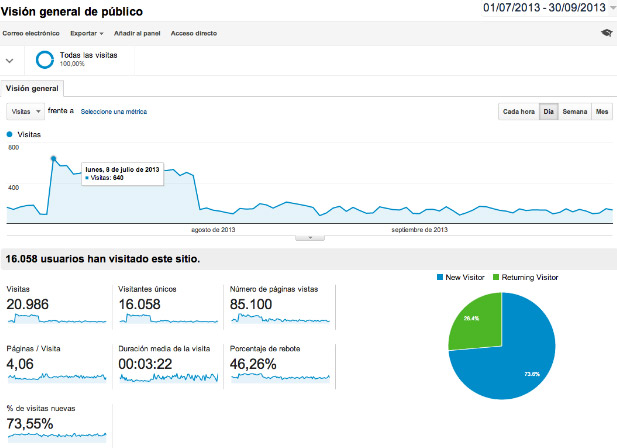Switch chart granularity to Mes

pyautogui.click(x=602, y=112)
